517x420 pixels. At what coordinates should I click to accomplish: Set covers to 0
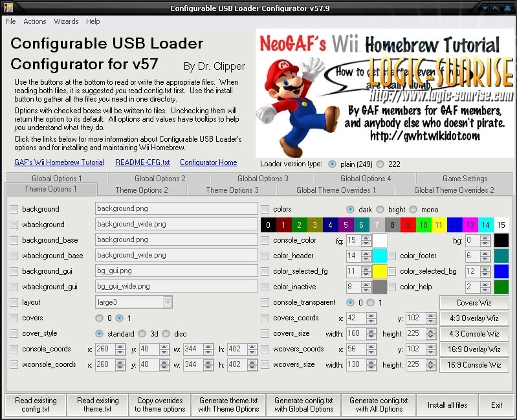coord(99,318)
